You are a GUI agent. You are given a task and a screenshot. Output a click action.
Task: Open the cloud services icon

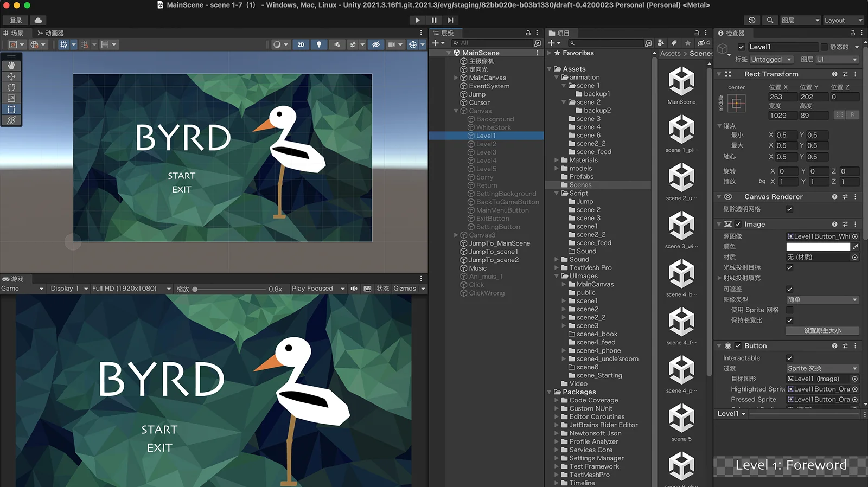tap(39, 20)
